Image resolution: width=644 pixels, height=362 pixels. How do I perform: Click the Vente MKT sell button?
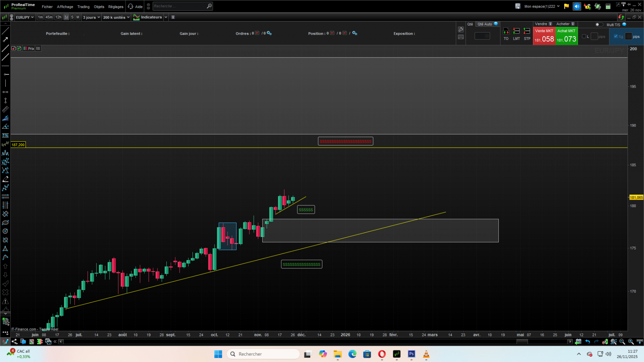pyautogui.click(x=544, y=36)
